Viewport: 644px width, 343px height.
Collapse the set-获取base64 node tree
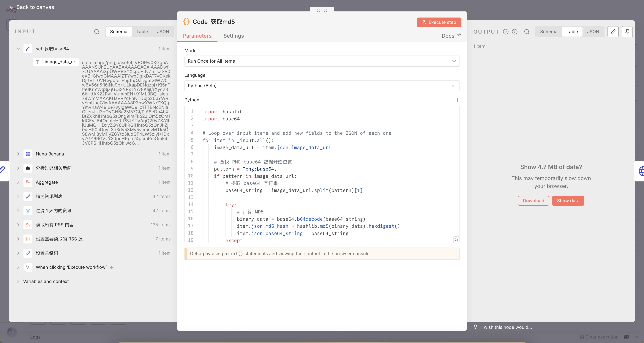[x=18, y=49]
